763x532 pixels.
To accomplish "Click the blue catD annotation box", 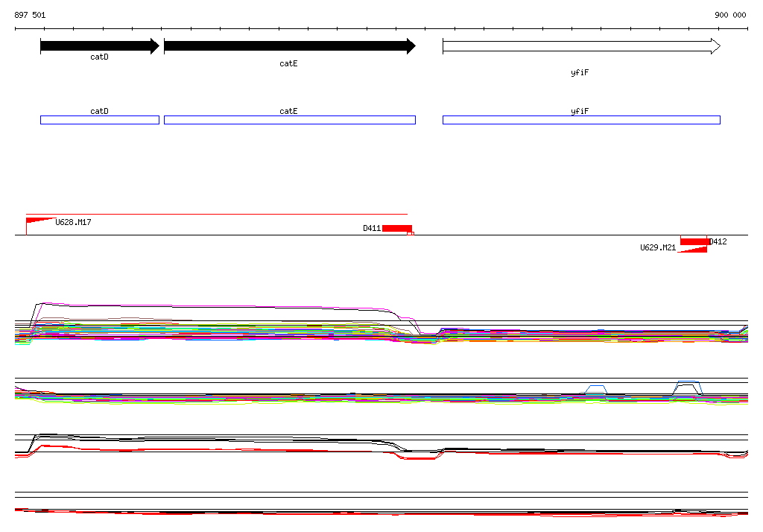I will (x=100, y=120).
